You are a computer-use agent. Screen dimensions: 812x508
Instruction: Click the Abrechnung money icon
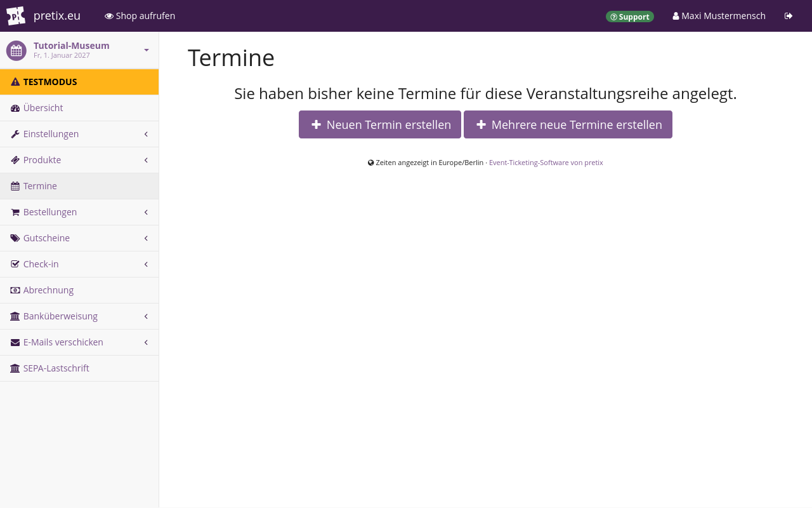[x=15, y=290]
